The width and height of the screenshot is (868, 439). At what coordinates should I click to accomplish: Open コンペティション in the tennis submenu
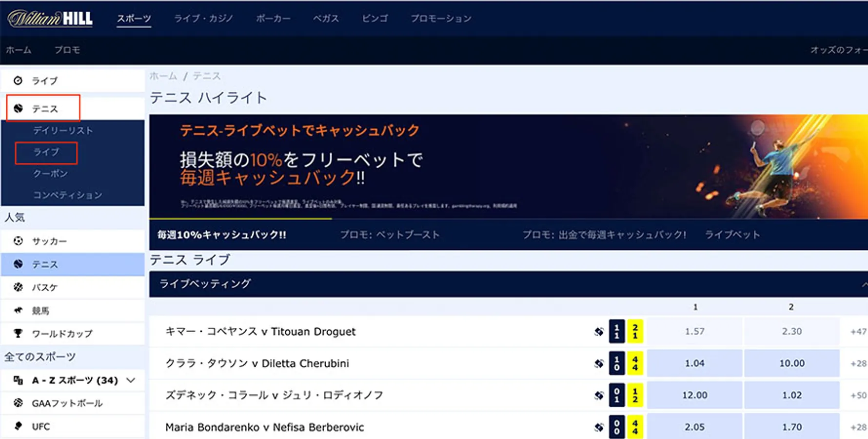click(68, 195)
